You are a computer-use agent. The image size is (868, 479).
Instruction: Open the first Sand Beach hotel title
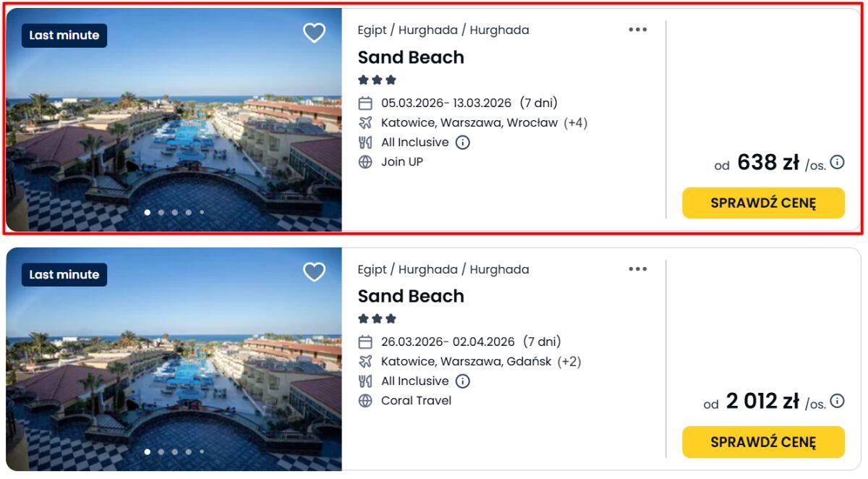pyautogui.click(x=411, y=57)
